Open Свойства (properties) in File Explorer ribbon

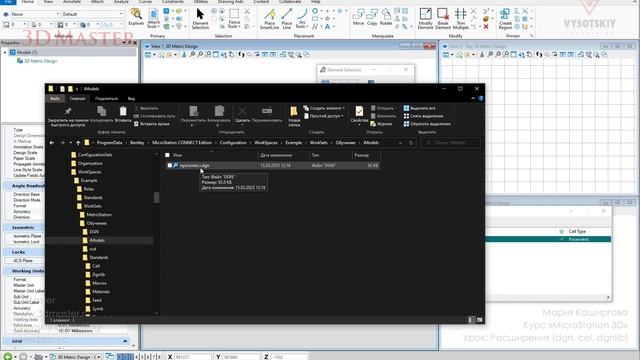(x=359, y=115)
